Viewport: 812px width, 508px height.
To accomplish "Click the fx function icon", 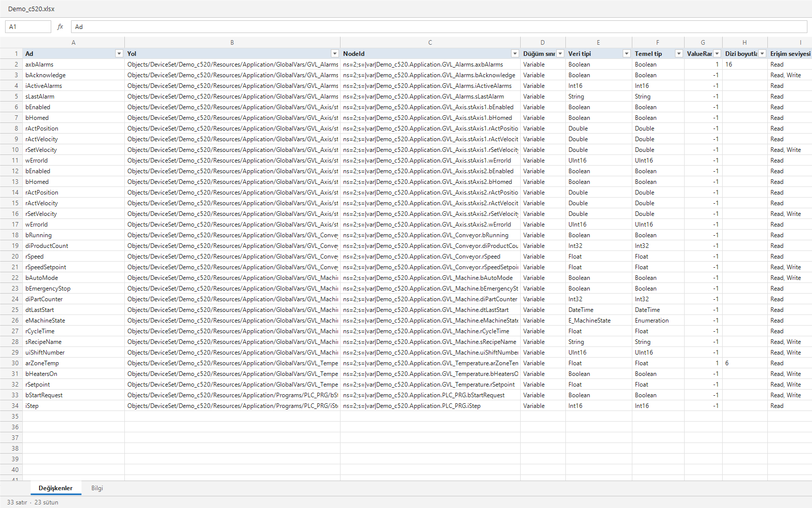I will [x=60, y=27].
